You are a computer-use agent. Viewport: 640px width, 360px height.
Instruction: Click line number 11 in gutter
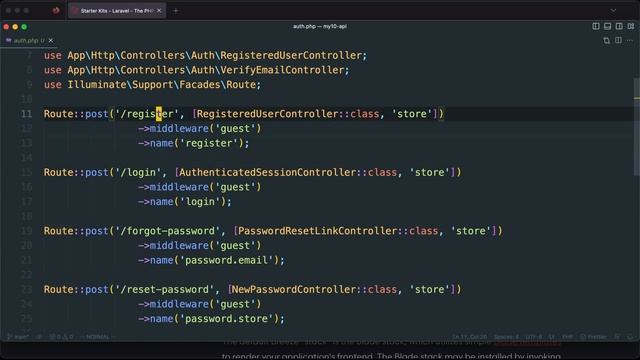point(27,114)
